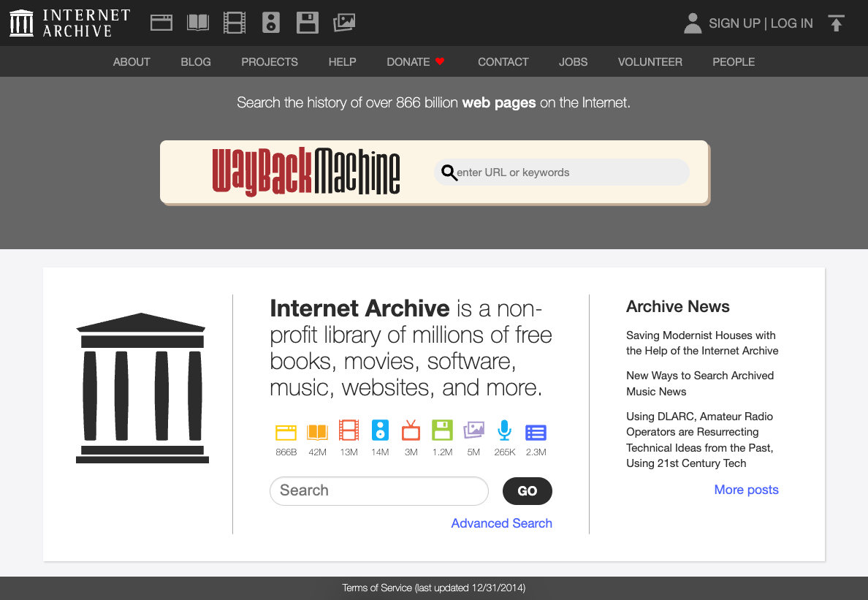The width and height of the screenshot is (868, 600).
Task: Select the blue audio speaker icon (14M)
Action: pyautogui.click(x=380, y=430)
